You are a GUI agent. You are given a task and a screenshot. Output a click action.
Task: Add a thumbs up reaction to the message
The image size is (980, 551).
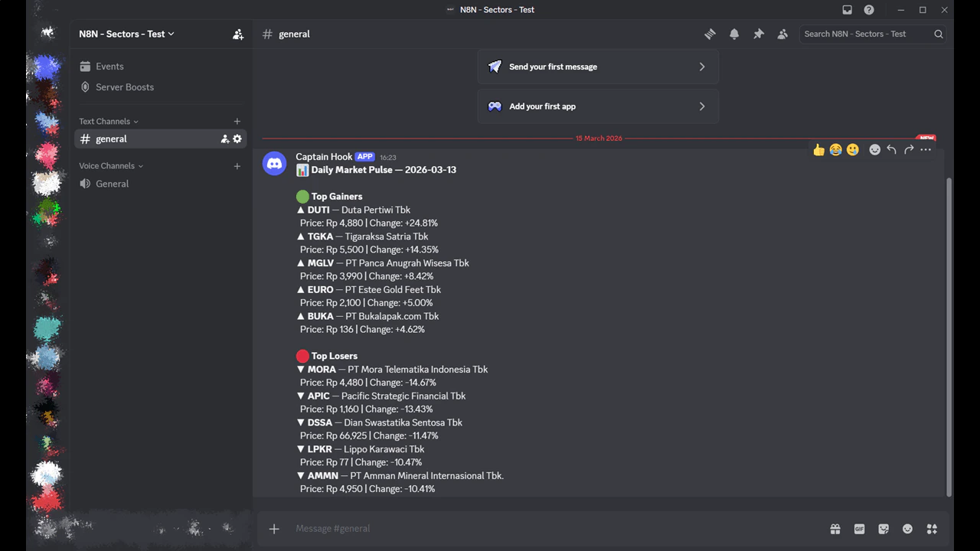(818, 149)
